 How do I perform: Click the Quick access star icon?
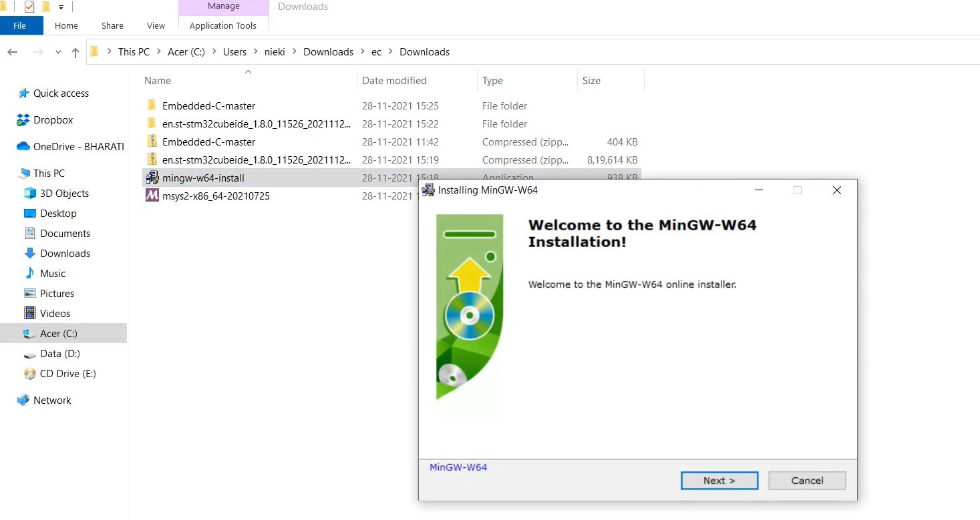click(23, 93)
